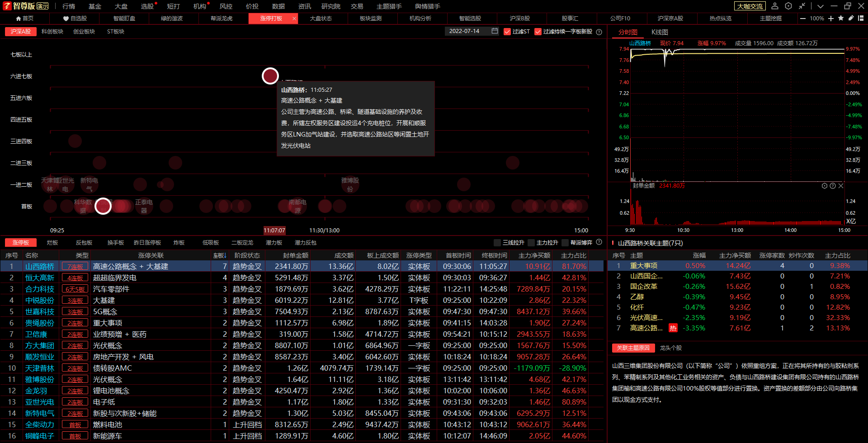Open the 舆情猎手 menu
The width and height of the screenshot is (868, 443).
(x=428, y=6)
